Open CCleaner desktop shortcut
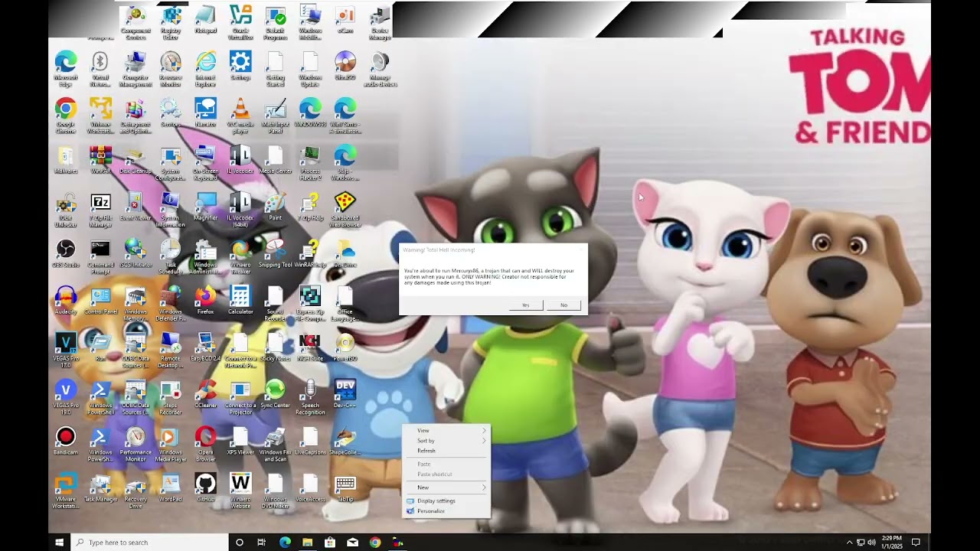Screen dimensions: 980x551 tap(205, 393)
